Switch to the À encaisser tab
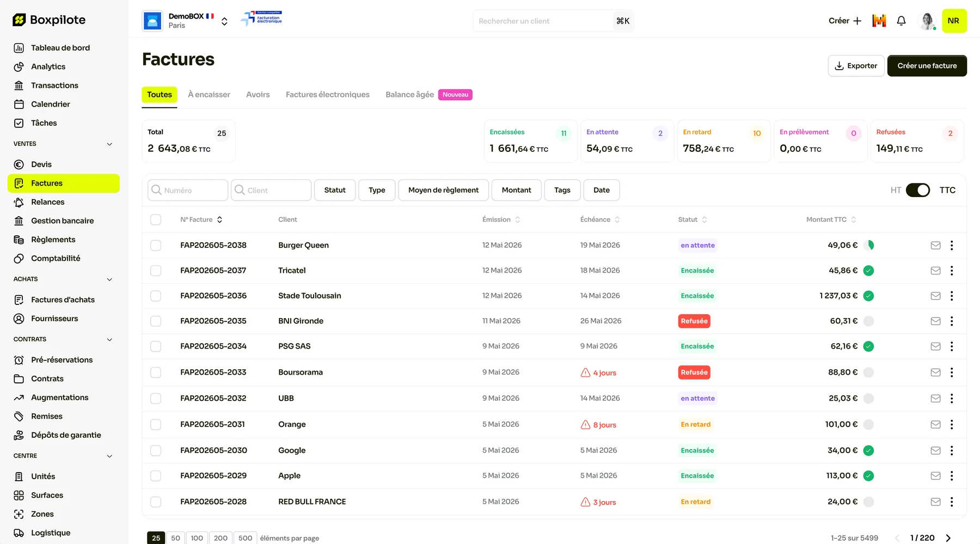Image resolution: width=980 pixels, height=544 pixels. 209,95
